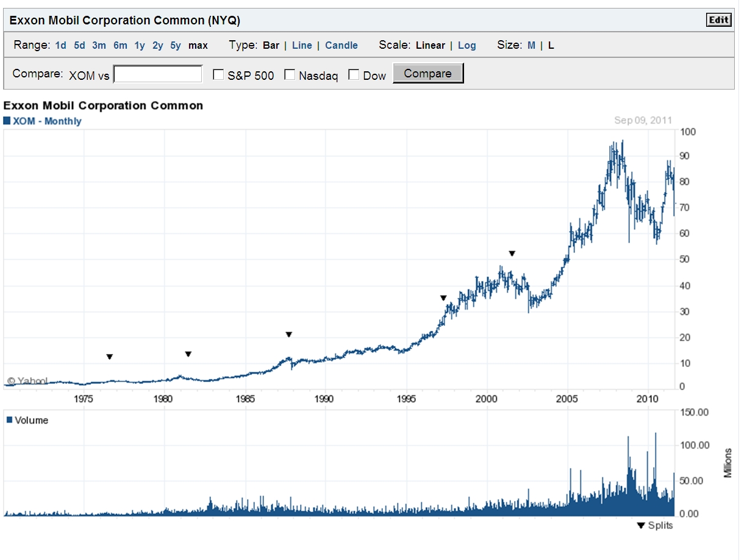Select the 5d range

[80, 45]
